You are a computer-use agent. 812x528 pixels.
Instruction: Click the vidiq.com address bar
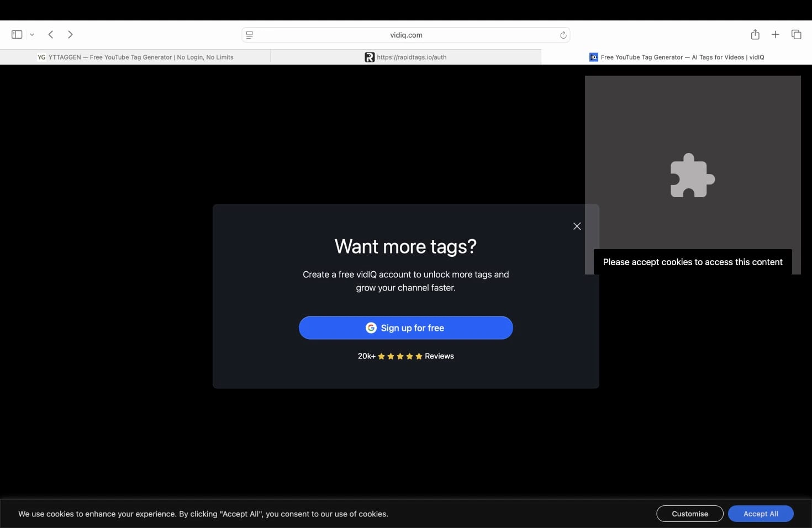405,35
